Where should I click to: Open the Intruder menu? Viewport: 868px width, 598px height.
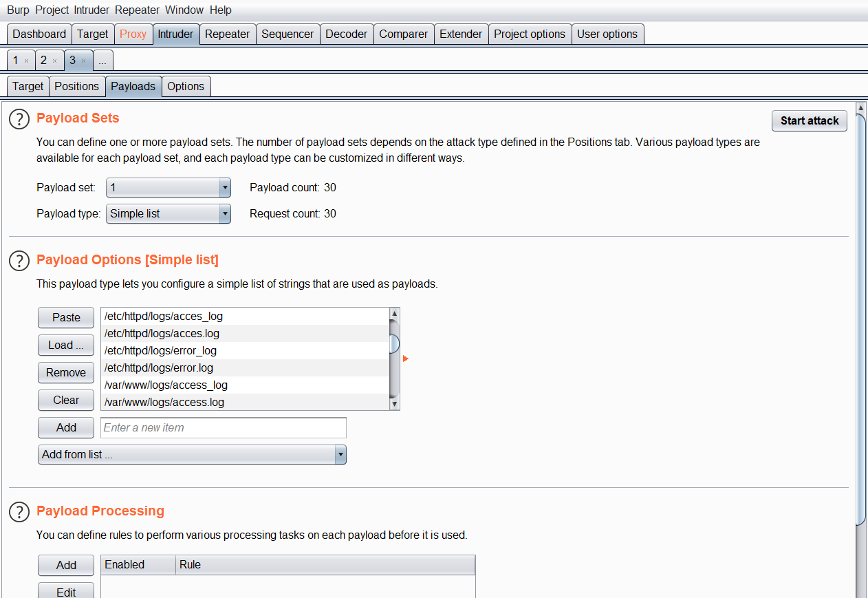[92, 10]
